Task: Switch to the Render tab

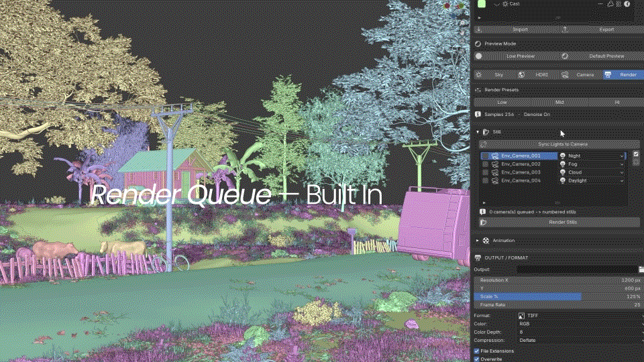Action: point(623,74)
